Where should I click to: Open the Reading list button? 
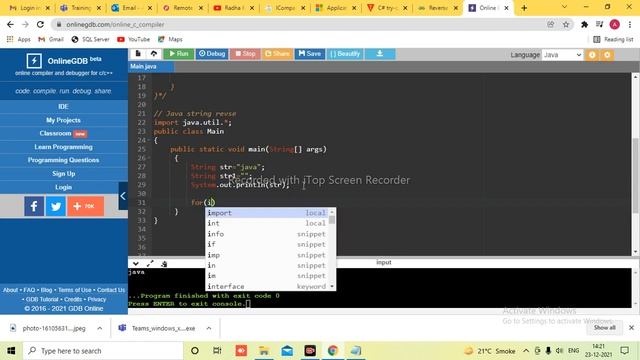[613, 39]
